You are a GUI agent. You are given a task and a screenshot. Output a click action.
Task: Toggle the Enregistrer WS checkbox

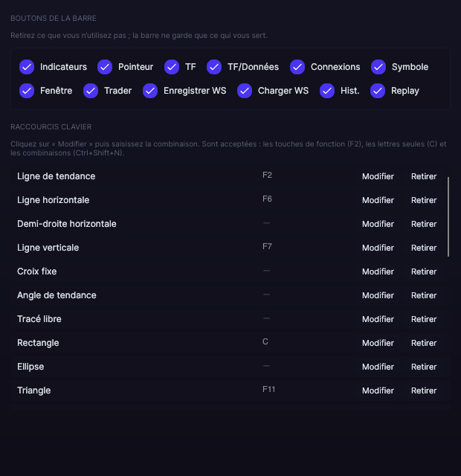(x=150, y=91)
